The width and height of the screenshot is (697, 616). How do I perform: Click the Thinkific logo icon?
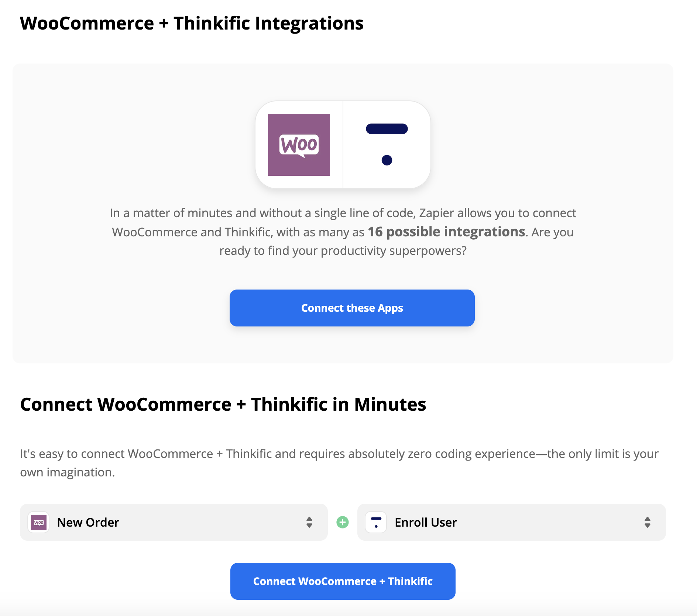pyautogui.click(x=387, y=144)
